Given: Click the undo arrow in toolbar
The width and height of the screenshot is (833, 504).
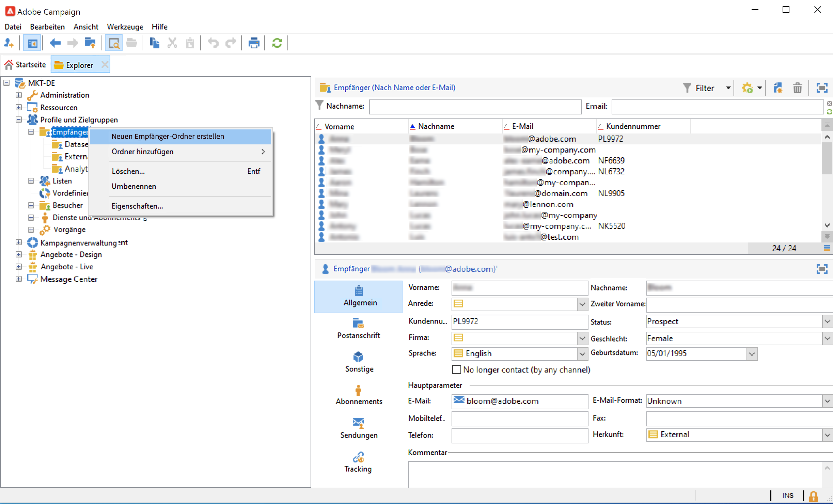Looking at the screenshot, I should pos(213,43).
